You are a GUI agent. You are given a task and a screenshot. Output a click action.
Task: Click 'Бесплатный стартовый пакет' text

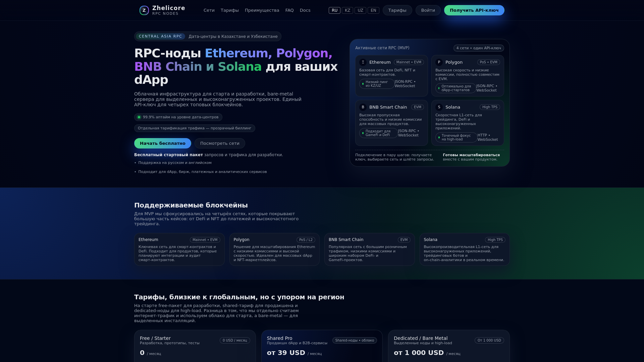(x=168, y=155)
